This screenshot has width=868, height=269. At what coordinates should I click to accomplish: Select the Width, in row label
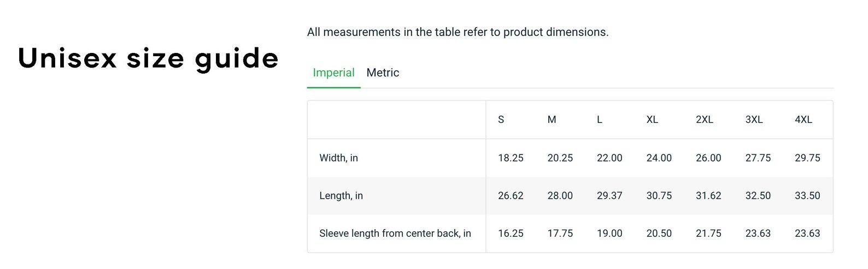tap(339, 158)
